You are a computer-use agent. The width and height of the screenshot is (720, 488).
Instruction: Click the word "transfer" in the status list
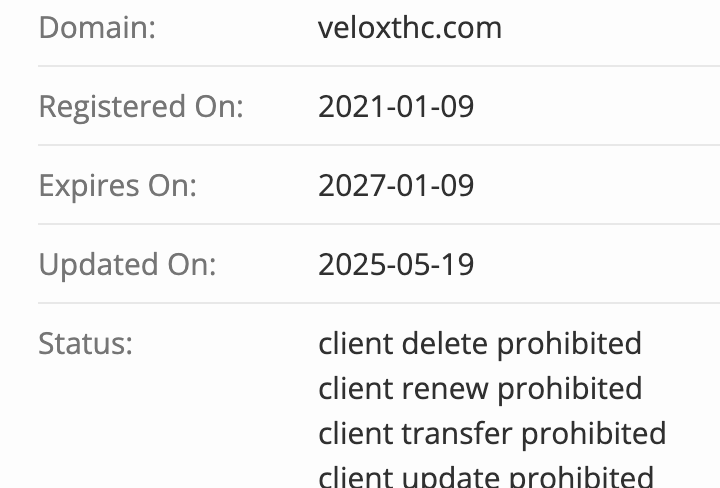point(456,433)
